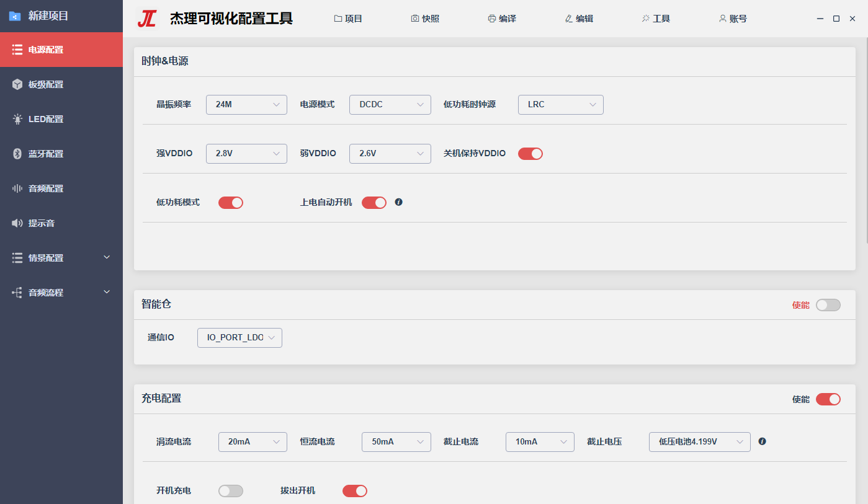
Task: Open the 截止电压 低压电池4.199V dropdown
Action: tap(700, 442)
